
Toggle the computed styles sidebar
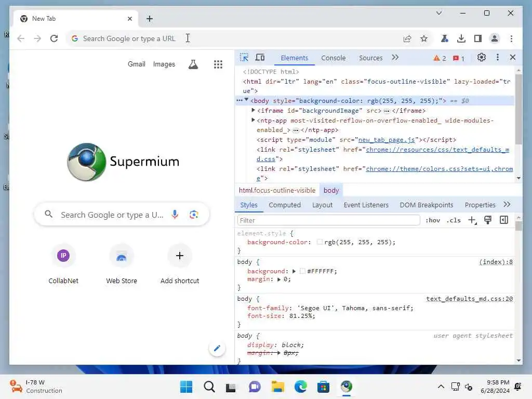504,220
